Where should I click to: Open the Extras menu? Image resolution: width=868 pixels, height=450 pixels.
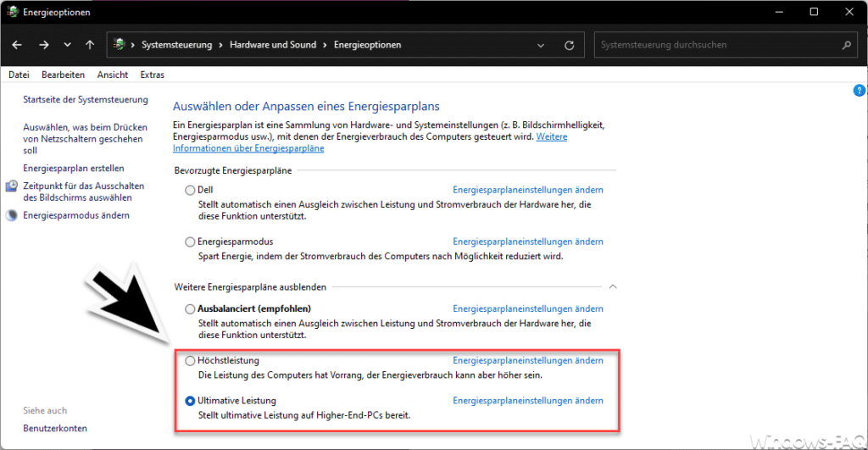(153, 75)
